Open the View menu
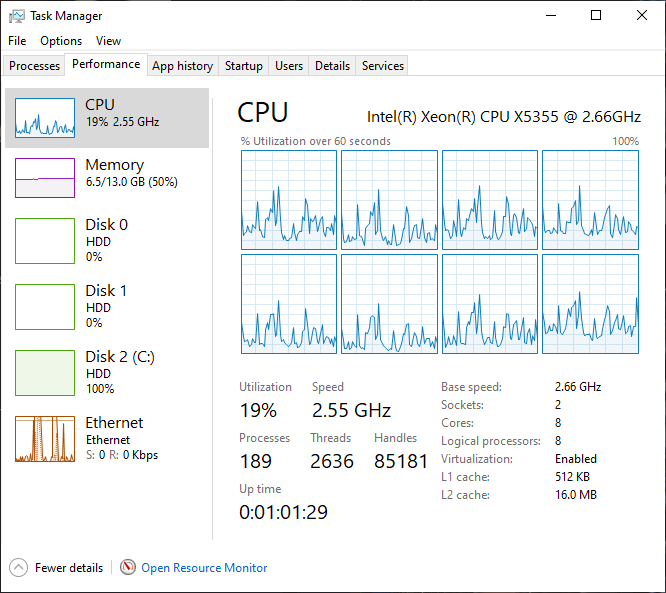The width and height of the screenshot is (666, 593). 108,41
